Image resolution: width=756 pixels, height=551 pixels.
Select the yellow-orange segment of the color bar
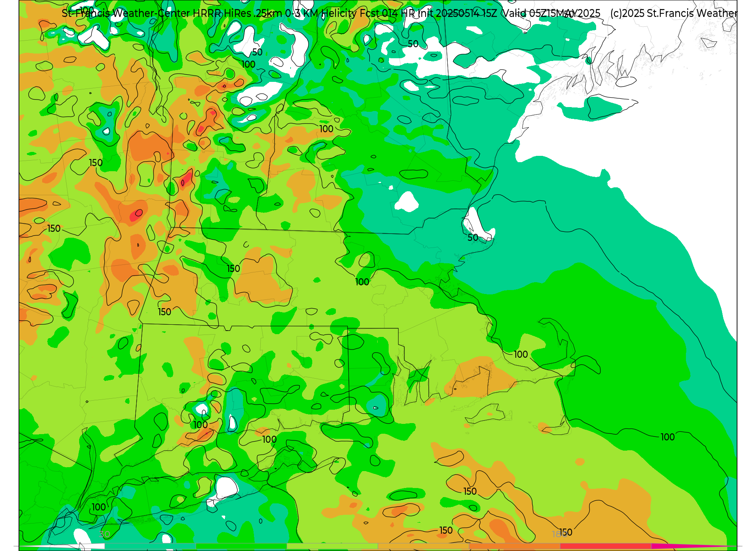point(424,546)
